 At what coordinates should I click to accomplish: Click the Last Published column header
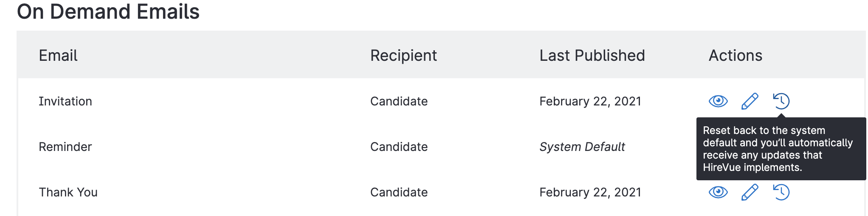pos(592,56)
